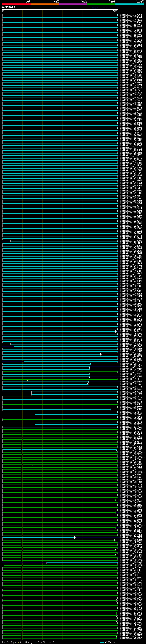
Task: Click the UniRef100_P49612 text
Action: [131, 344]
